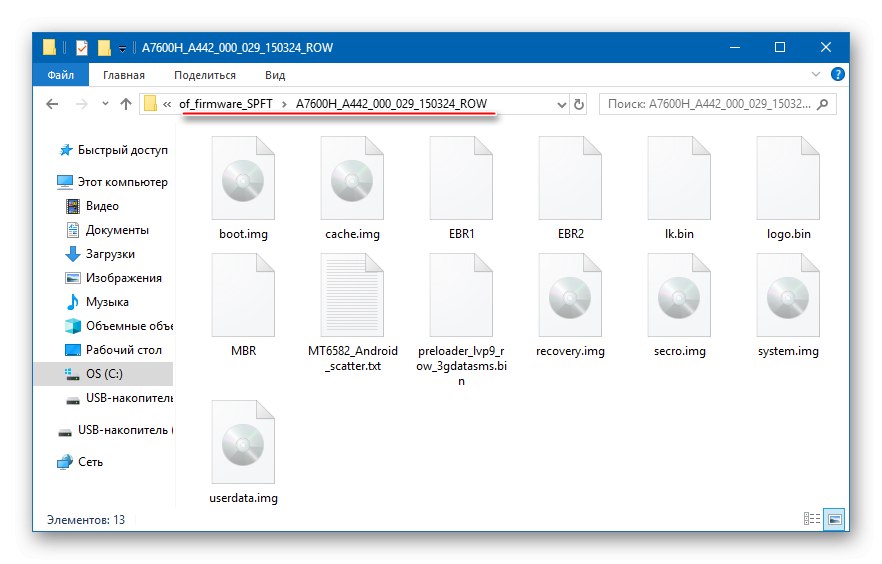Click the Properties quick access toolbar icon
This screenshot has height=564, width=882.
coord(82,48)
